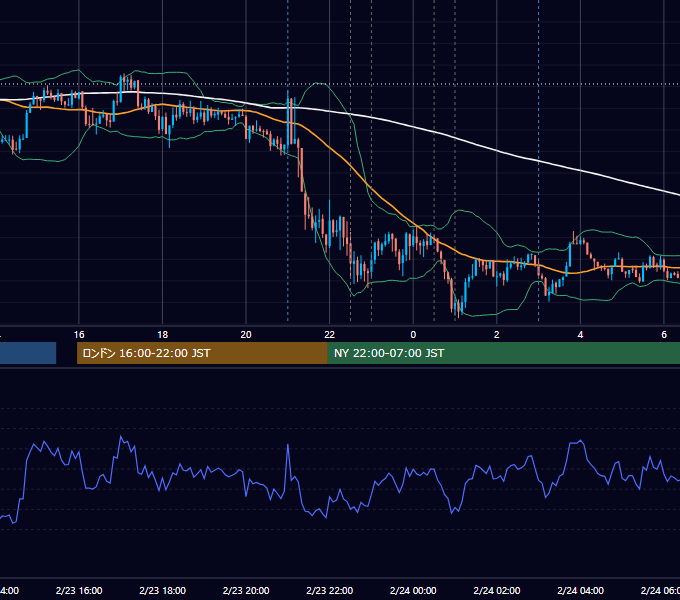
Task: Click the '2/24 02:00' date axis label
Action: click(x=497, y=590)
